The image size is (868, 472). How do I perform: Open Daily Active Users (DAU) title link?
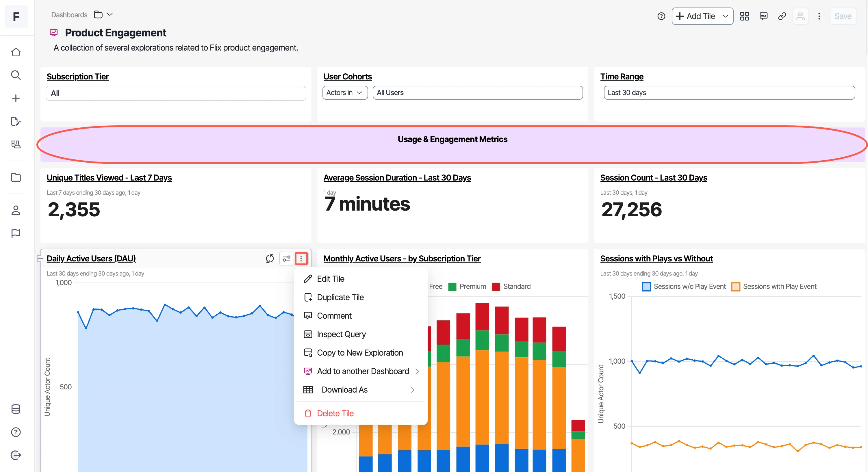tap(91, 259)
